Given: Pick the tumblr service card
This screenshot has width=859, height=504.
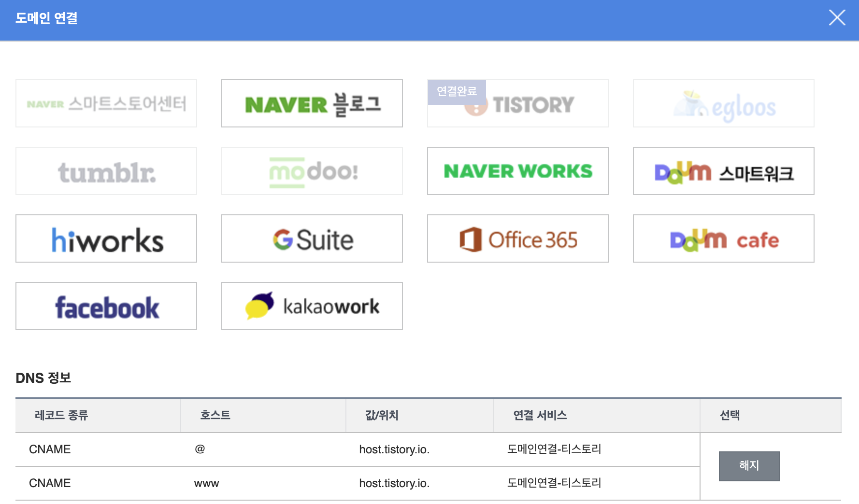Looking at the screenshot, I should click(x=106, y=171).
